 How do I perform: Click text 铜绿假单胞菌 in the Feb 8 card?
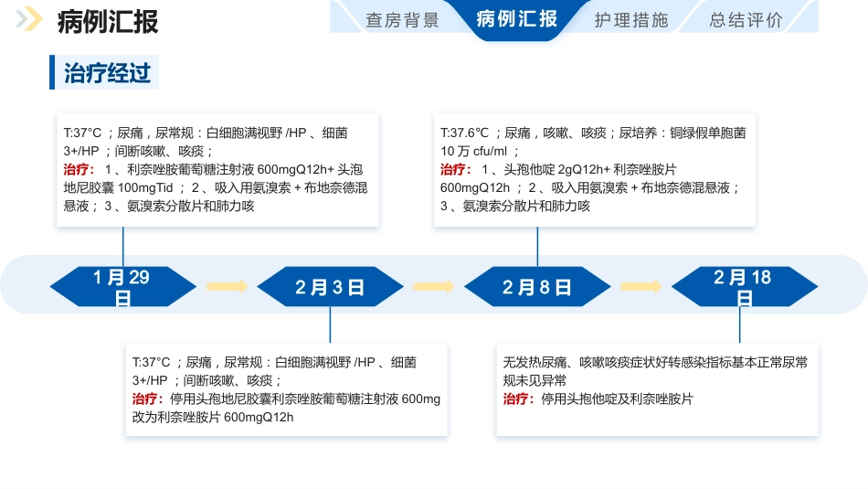[708, 133]
